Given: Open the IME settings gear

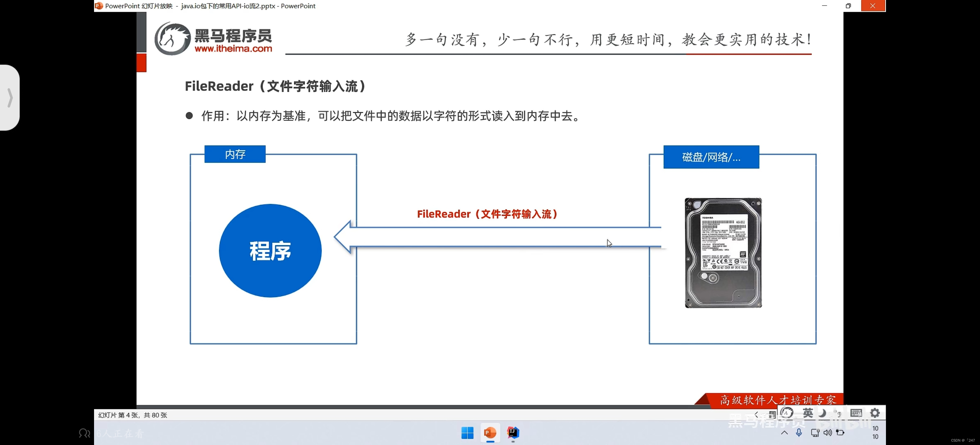Looking at the screenshot, I should click(875, 413).
